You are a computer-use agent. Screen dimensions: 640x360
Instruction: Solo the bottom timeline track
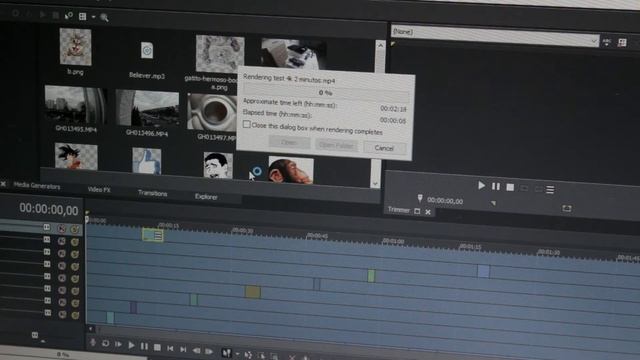pyautogui.click(x=75, y=315)
